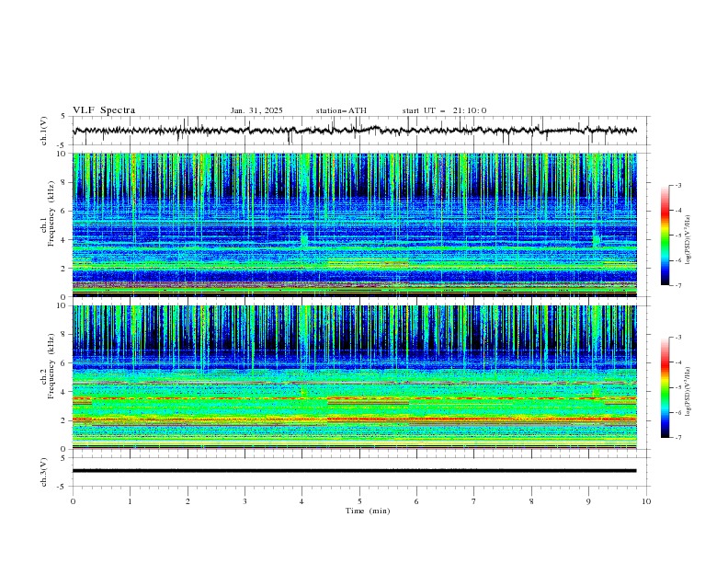Image resolution: width=728 pixels, height=563 pixels.
Task: Click the "5" tick of ch.1(V) axis
Action: tap(63, 116)
